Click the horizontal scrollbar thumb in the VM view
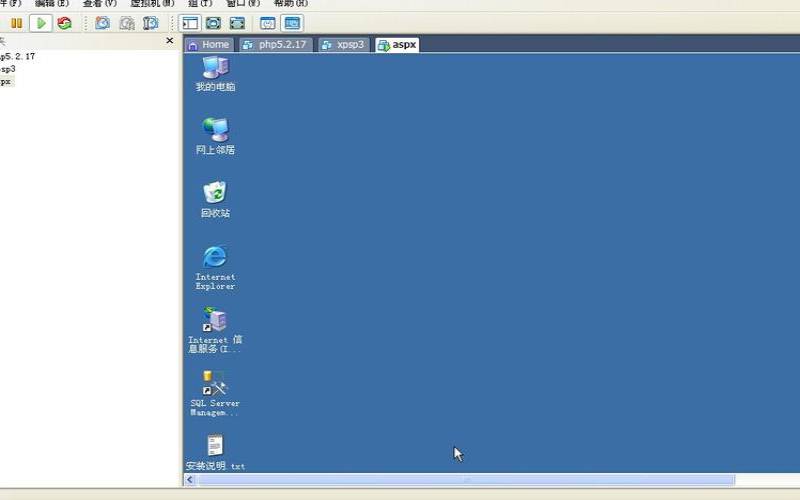The image size is (800, 500). (466, 480)
